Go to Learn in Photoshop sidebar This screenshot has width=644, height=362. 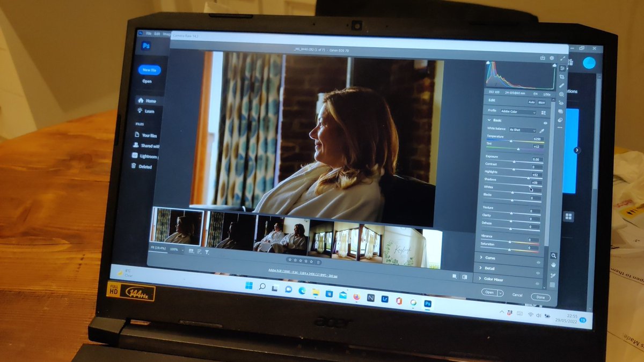(x=146, y=111)
